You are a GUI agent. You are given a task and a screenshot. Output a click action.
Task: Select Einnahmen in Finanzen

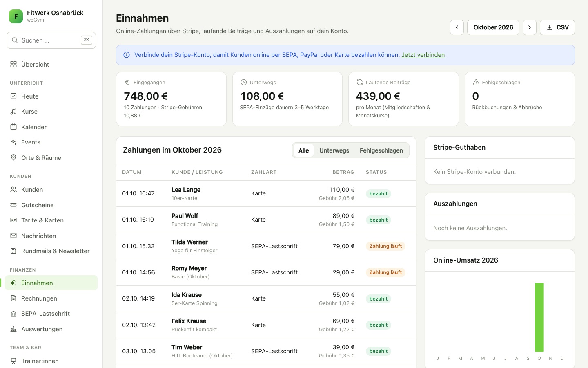(51, 283)
